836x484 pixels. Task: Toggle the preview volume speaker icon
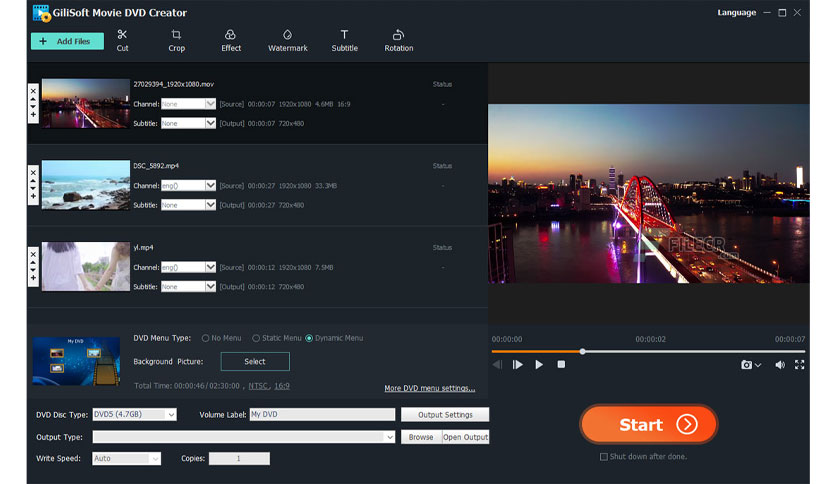(779, 365)
